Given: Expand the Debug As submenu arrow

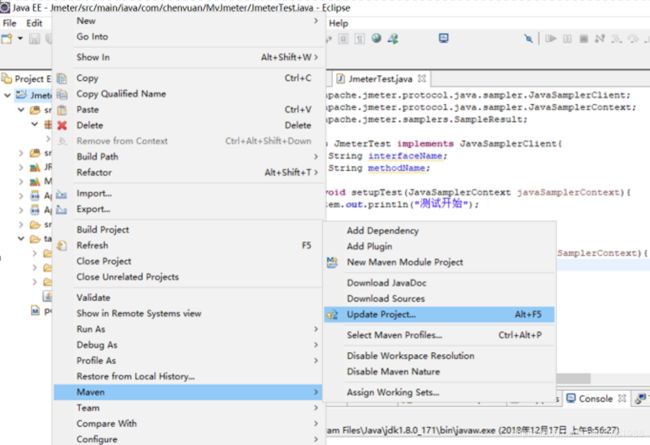Looking at the screenshot, I should 316,345.
